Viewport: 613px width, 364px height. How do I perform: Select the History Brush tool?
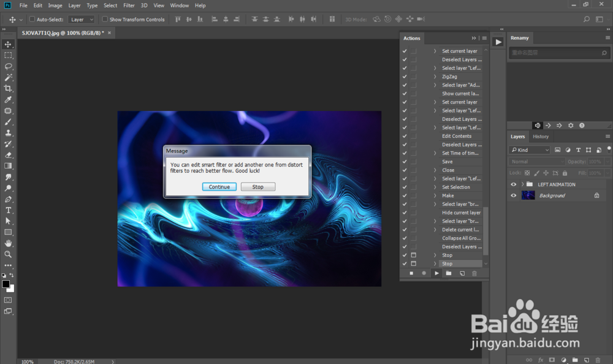[x=8, y=144]
